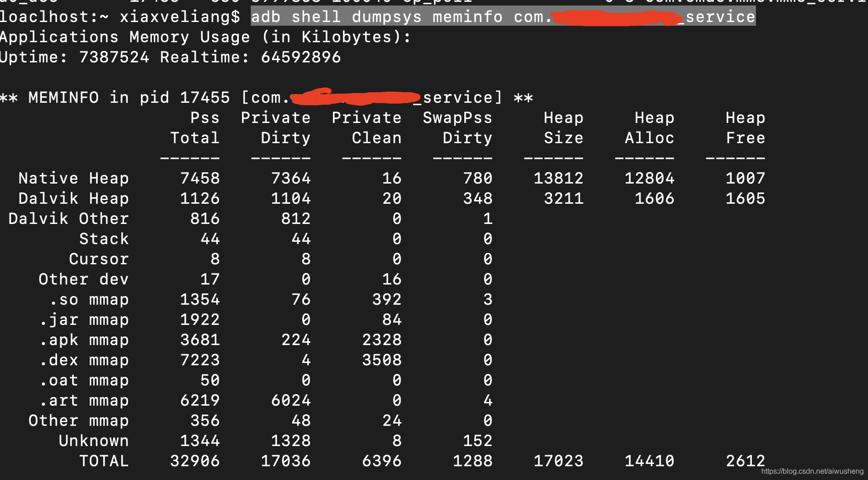The image size is (868, 480).
Task: Click TOTAL Heap Free 2612
Action: 745,461
